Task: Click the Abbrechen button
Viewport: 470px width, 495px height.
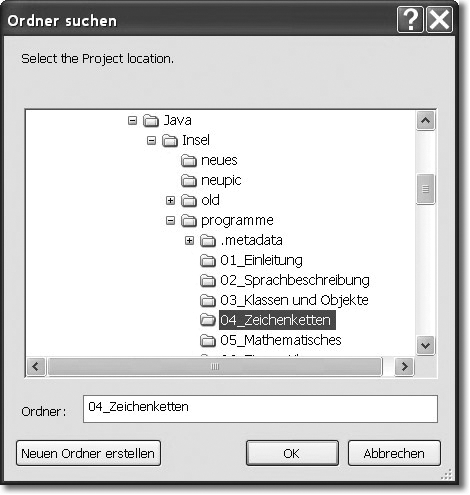Action: click(x=394, y=453)
